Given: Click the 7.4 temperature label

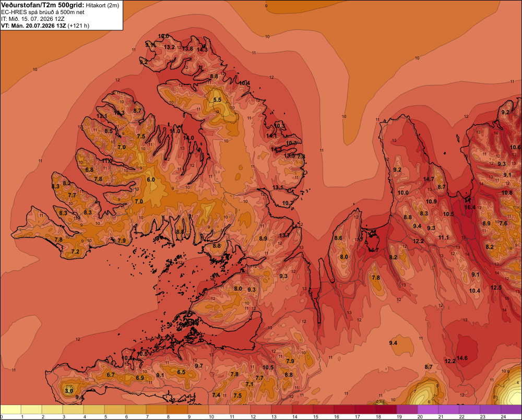Looking at the screenshot, I should pyautogui.click(x=216, y=395).
